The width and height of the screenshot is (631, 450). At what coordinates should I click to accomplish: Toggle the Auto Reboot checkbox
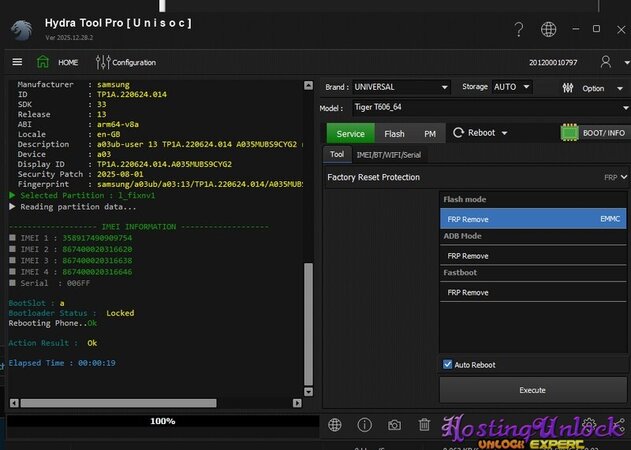point(448,365)
